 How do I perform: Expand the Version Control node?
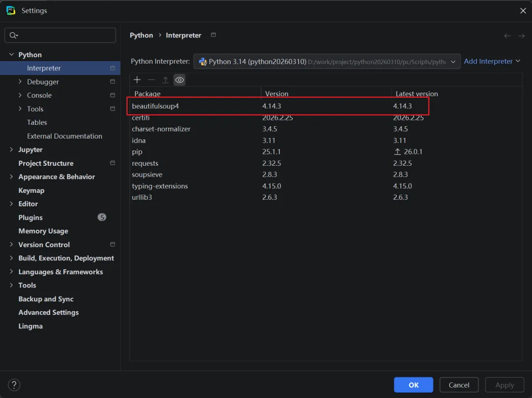click(11, 245)
